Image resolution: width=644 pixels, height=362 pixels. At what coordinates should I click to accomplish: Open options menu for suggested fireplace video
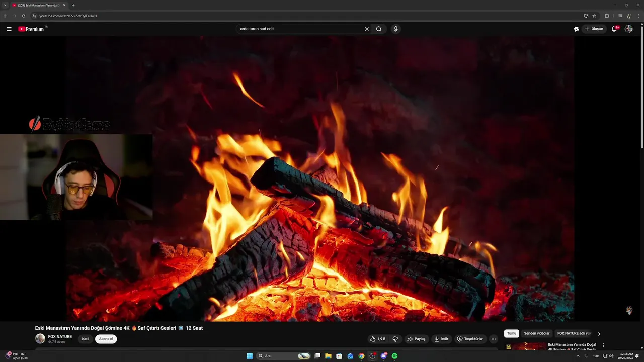pos(603,345)
